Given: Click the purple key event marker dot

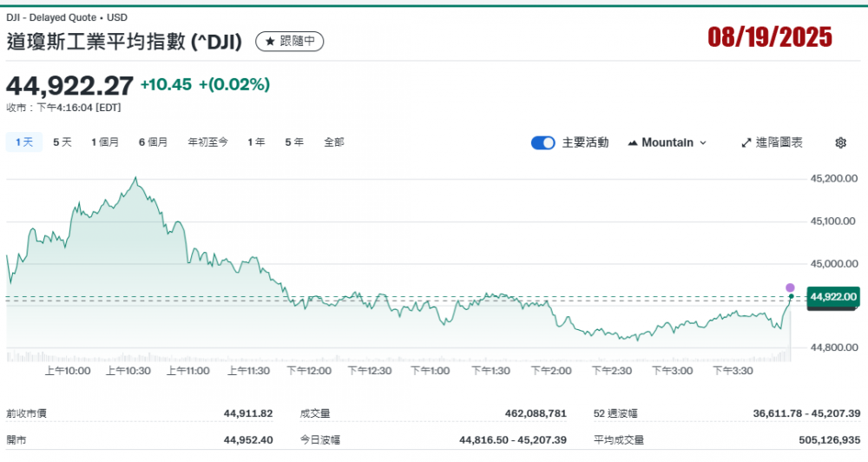Looking at the screenshot, I should click(790, 287).
